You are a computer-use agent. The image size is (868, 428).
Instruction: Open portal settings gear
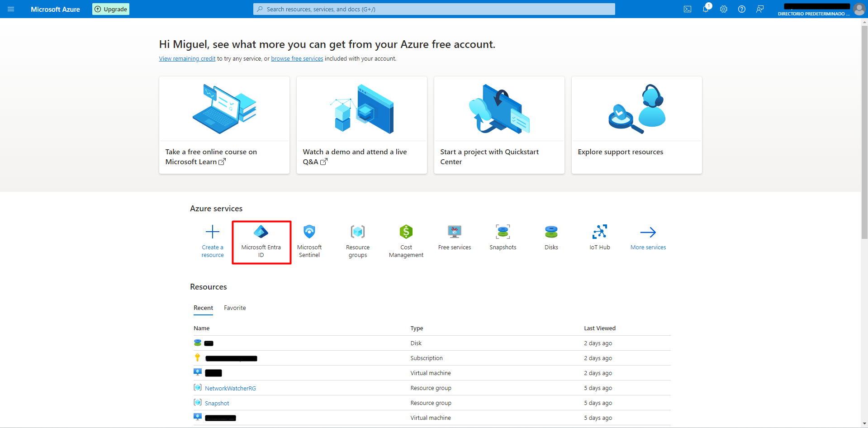point(724,9)
